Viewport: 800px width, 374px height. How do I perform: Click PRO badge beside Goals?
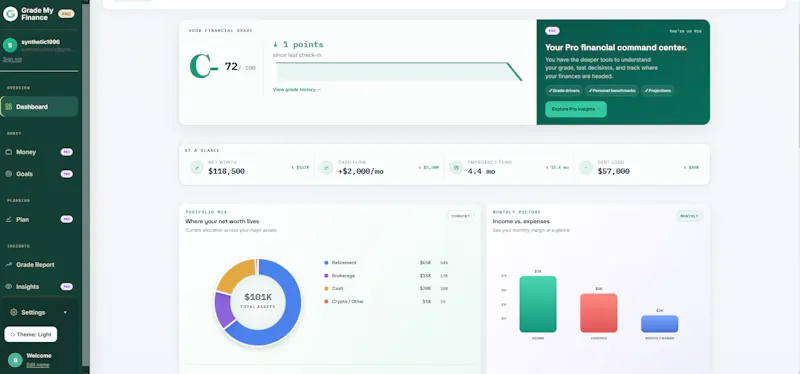(x=66, y=174)
